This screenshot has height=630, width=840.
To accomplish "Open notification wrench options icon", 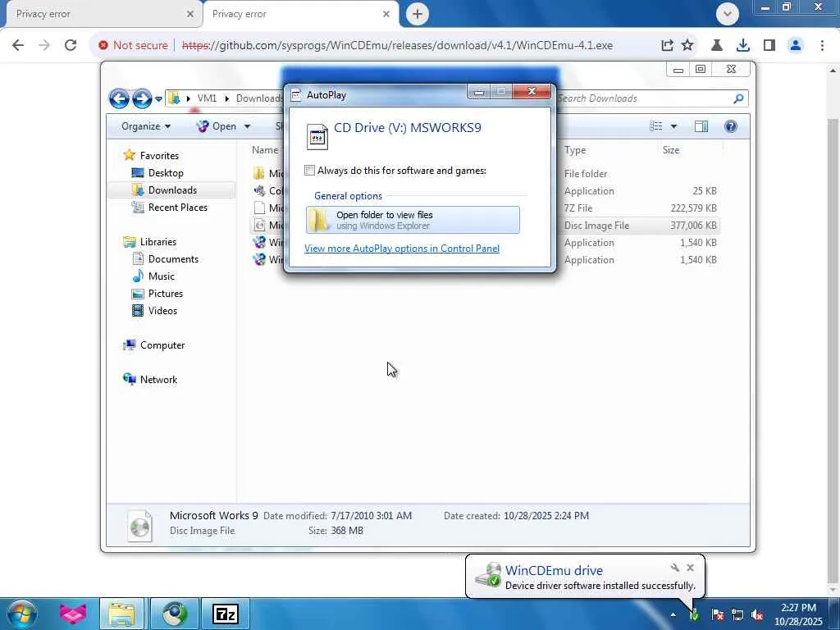I will (674, 568).
